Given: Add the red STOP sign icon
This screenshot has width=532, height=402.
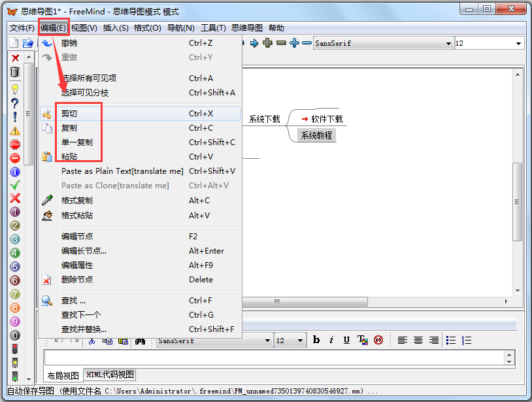Looking at the screenshot, I should pos(15,144).
